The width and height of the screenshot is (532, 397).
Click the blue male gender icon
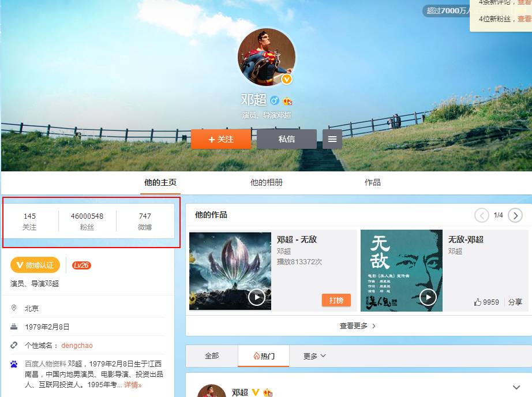tap(275, 100)
